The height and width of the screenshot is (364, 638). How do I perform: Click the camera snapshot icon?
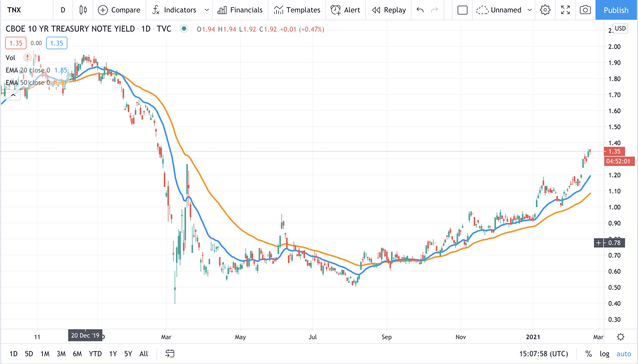[585, 10]
